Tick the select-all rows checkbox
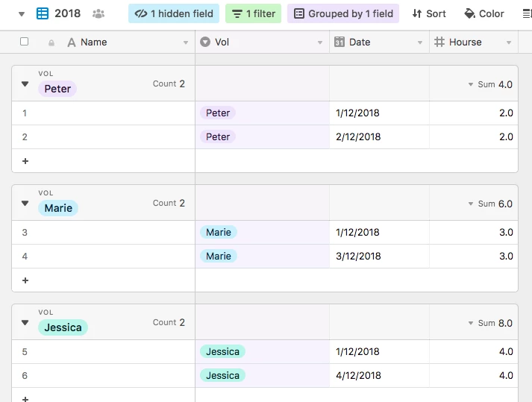532x402 pixels. click(x=24, y=41)
